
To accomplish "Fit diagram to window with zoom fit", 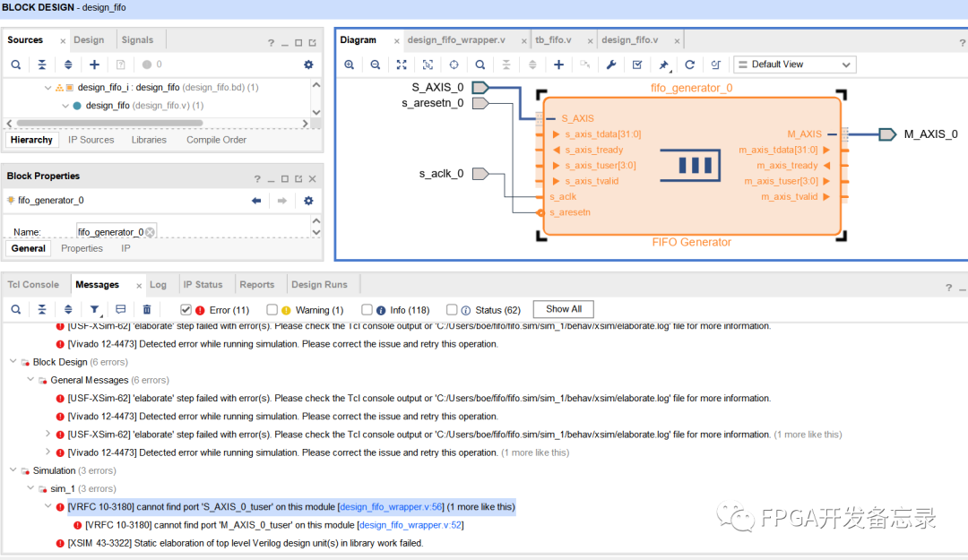I will pyautogui.click(x=402, y=65).
